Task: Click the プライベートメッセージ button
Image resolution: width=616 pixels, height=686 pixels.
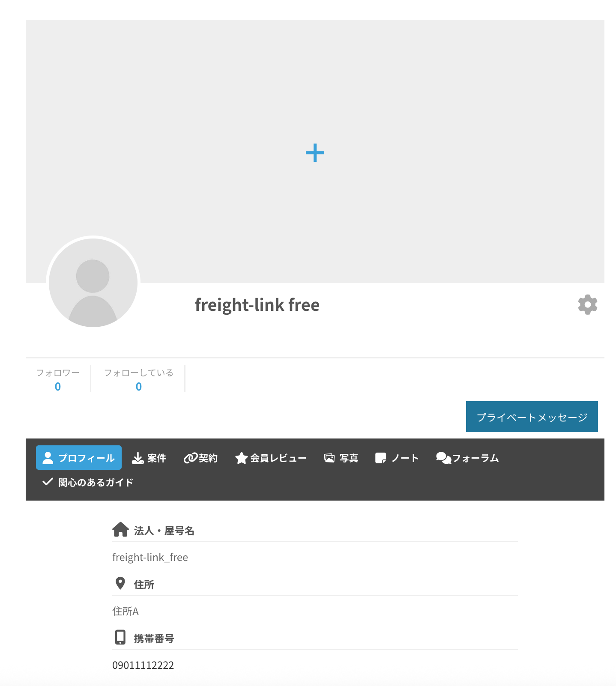Action: [532, 417]
